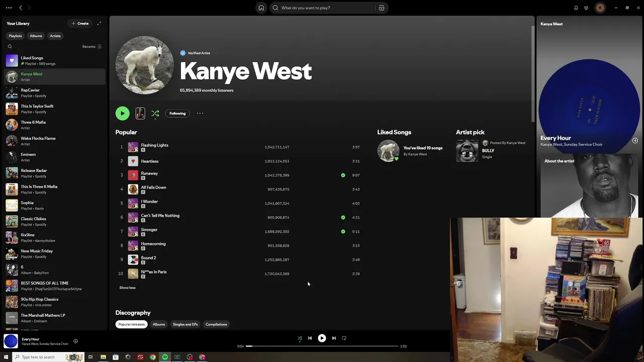644x362 pixels.
Task: Add Every Hour to library in the right panel
Action: (635, 141)
